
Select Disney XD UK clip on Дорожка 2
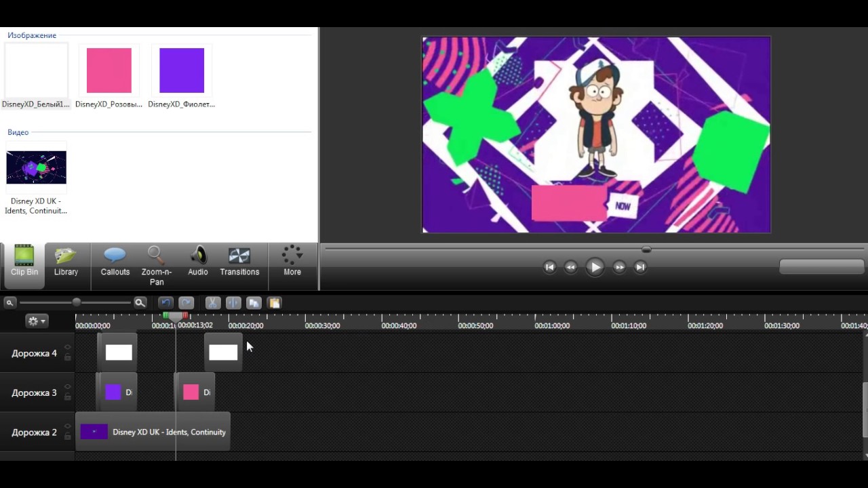pyautogui.click(x=153, y=432)
